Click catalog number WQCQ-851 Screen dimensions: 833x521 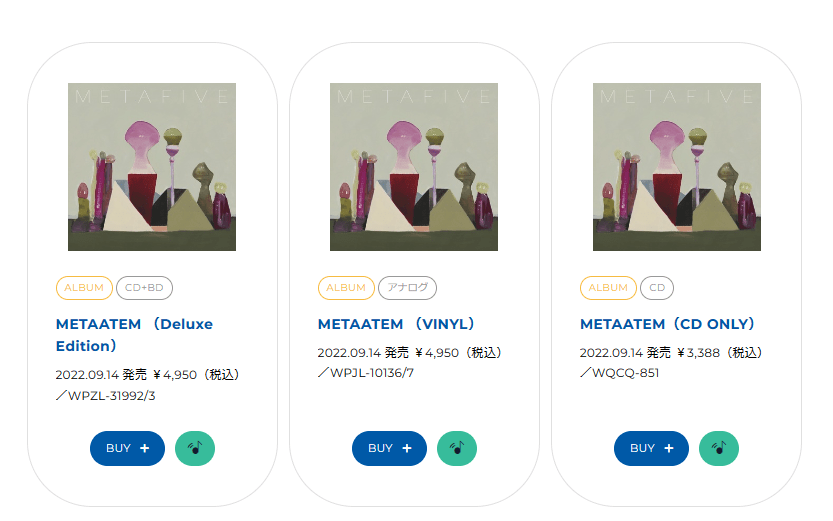(x=625, y=373)
